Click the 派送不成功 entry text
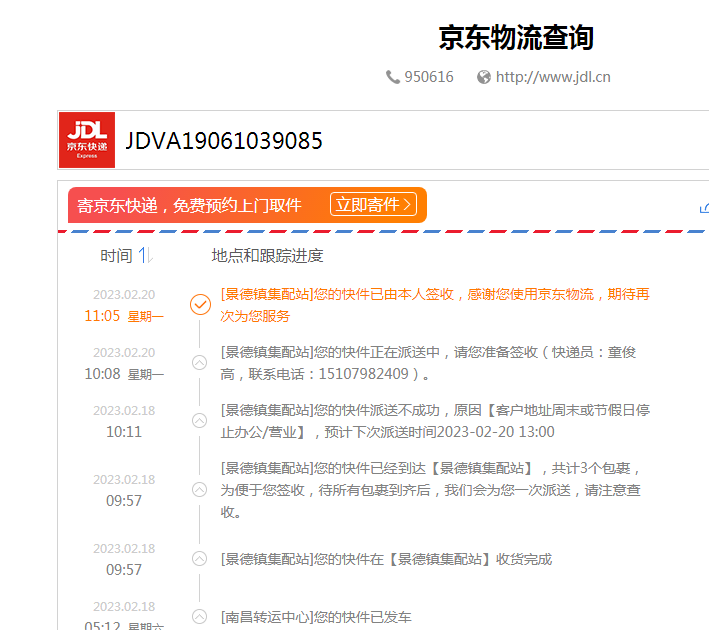The width and height of the screenshot is (709, 630). coord(435,421)
